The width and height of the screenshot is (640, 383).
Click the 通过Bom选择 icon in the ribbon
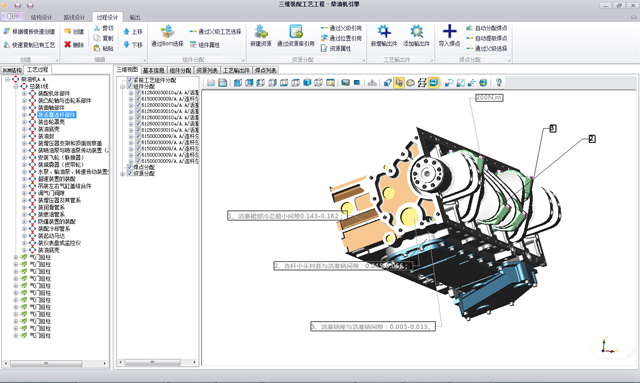pos(167,31)
